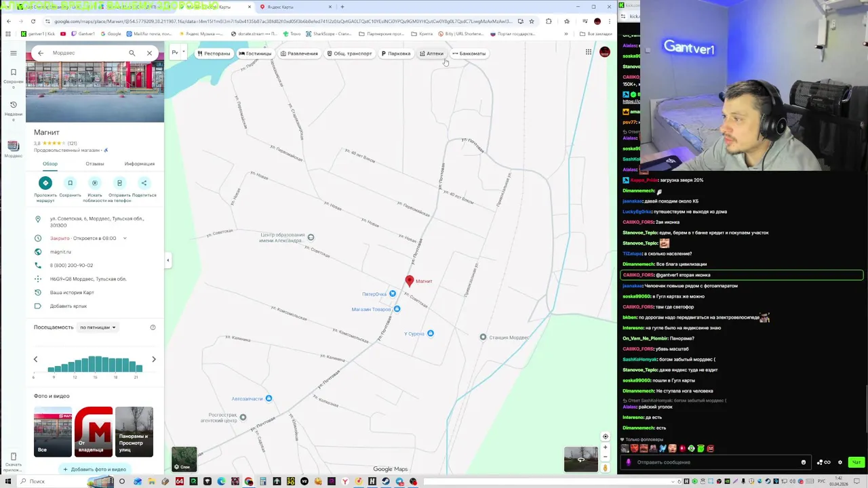The height and width of the screenshot is (488, 868).
Task: Open a new browser tab
Action: 342,7
